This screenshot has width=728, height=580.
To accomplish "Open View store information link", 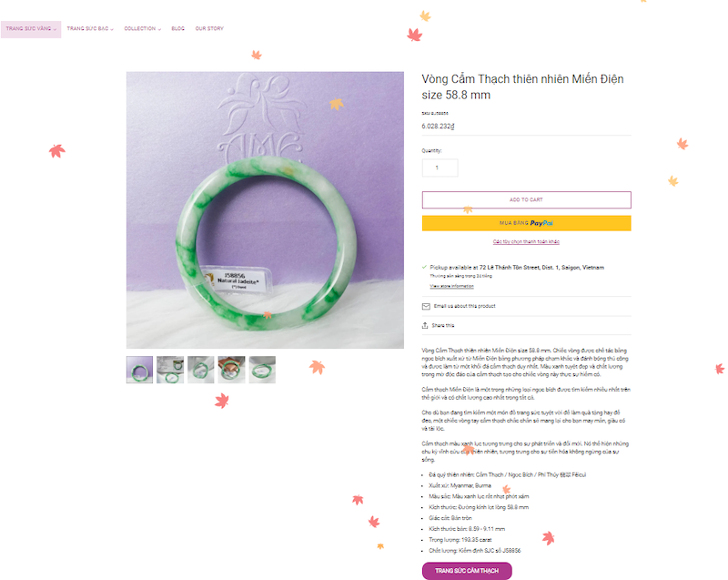I will pyautogui.click(x=451, y=286).
